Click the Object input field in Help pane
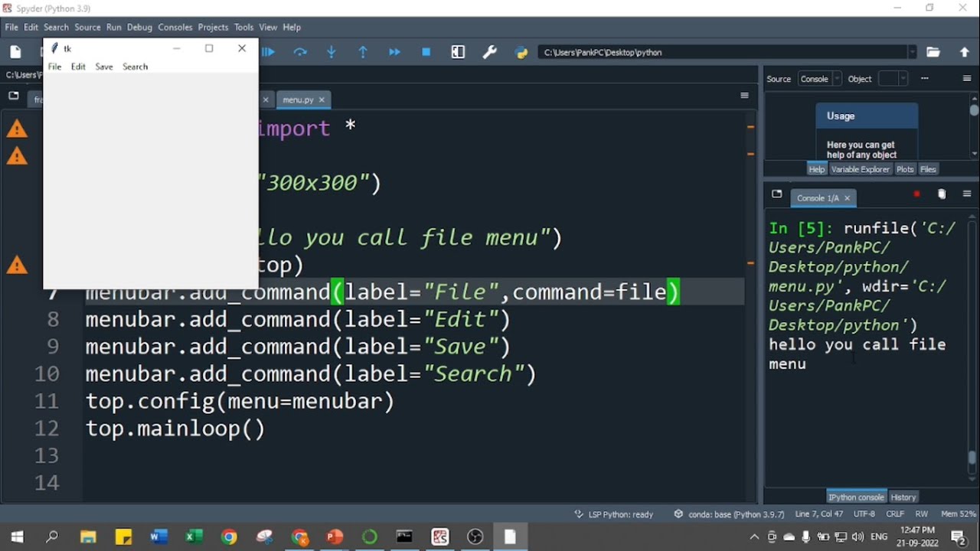980x551 pixels. pyautogui.click(x=888, y=79)
